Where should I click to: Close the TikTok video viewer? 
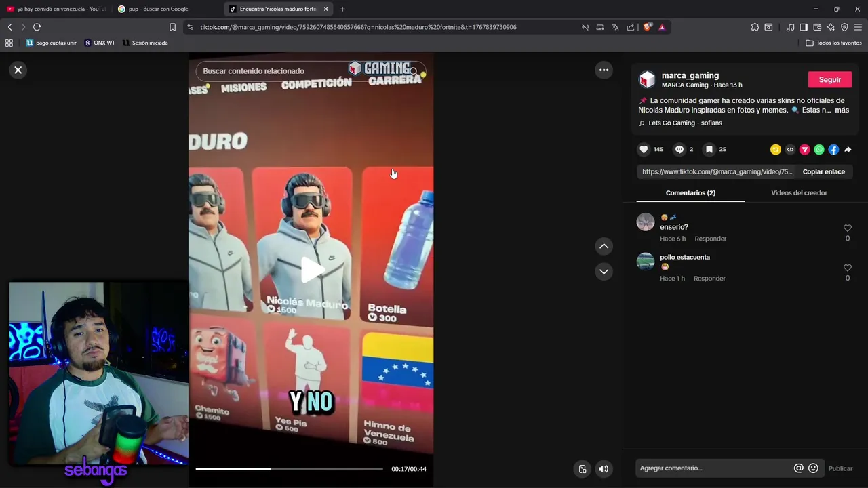18,70
